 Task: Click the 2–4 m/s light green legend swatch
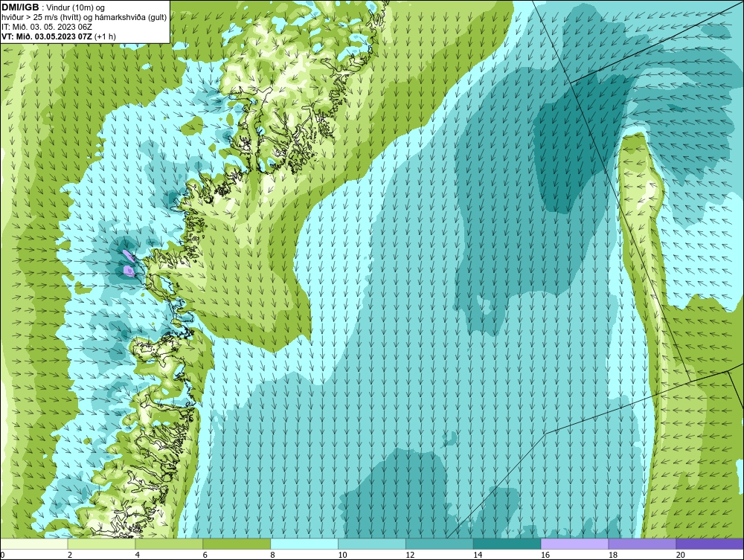[x=101, y=544]
